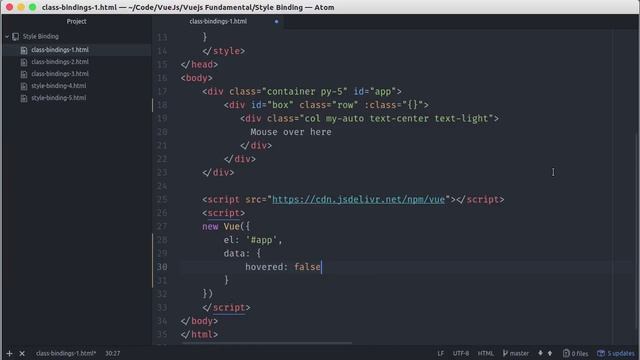
Task: Click the git pull down-arrow icon
Action: [540, 353]
